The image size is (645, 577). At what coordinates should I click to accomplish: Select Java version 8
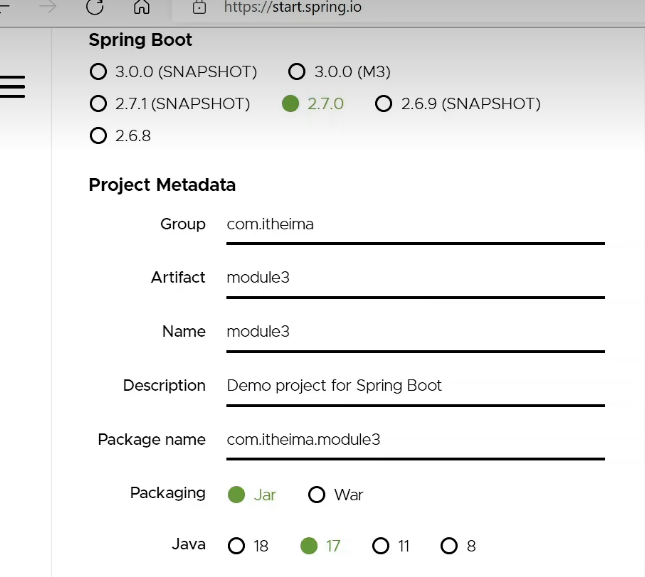coord(458,546)
